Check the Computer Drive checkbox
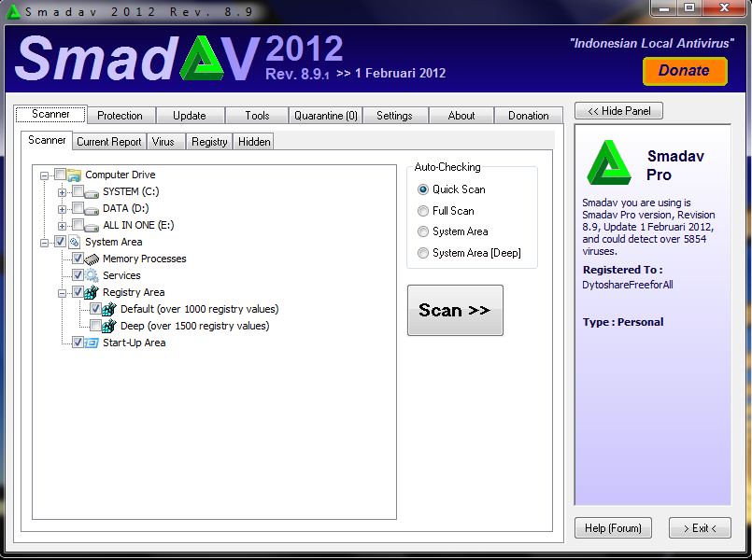The width and height of the screenshot is (752, 560). click(60, 174)
